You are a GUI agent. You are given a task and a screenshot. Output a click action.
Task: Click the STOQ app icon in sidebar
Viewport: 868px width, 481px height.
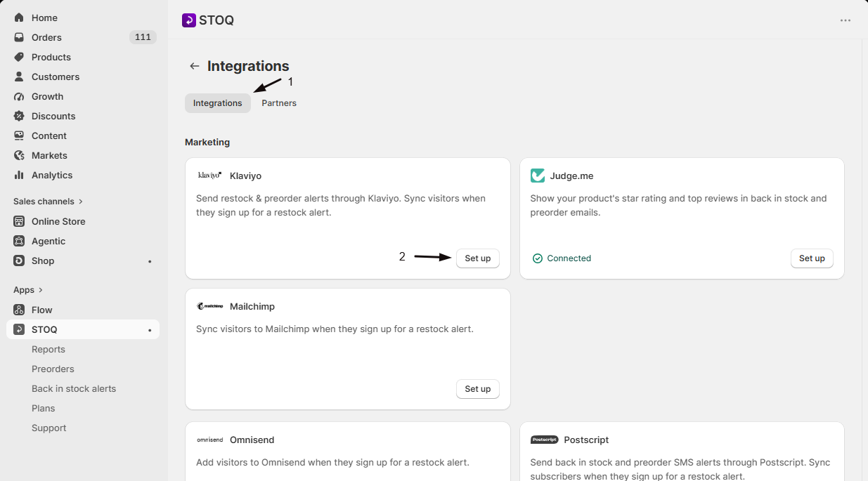[x=19, y=329]
